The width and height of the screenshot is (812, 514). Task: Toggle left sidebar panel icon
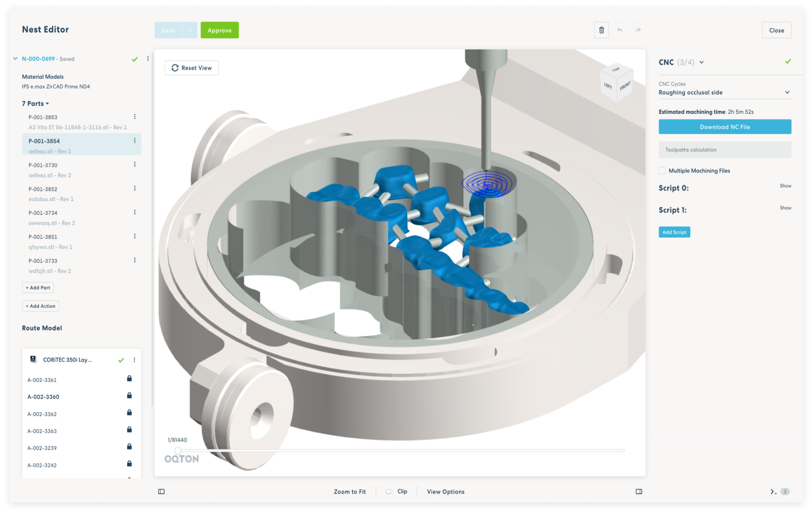coord(161,492)
